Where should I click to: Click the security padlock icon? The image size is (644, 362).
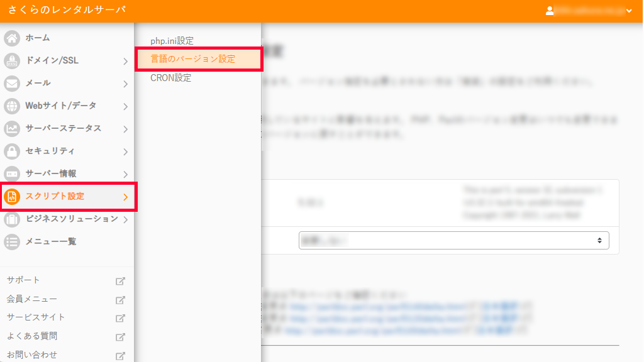[x=12, y=151]
